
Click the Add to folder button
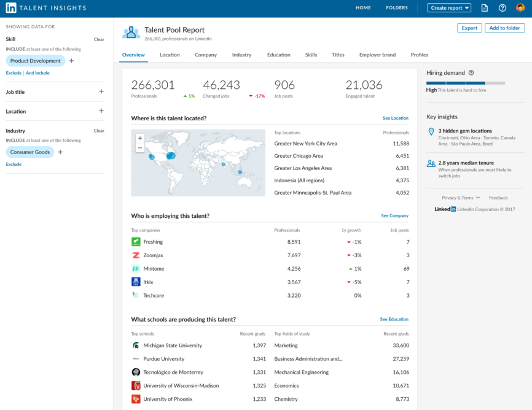point(504,28)
